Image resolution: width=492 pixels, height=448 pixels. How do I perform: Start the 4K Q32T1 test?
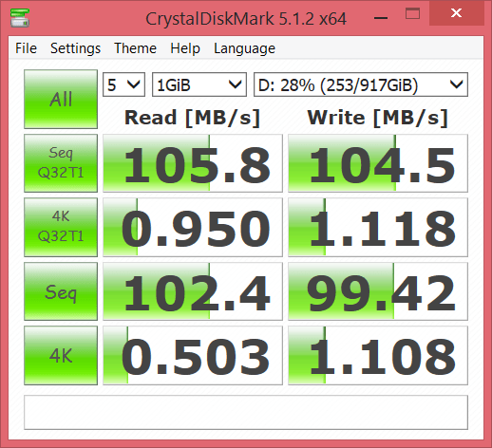pos(61,227)
